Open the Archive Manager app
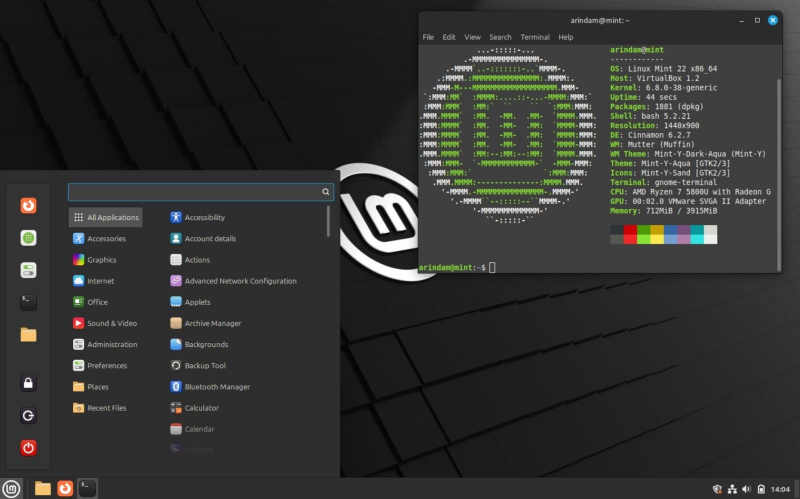The height and width of the screenshot is (499, 800). (212, 323)
